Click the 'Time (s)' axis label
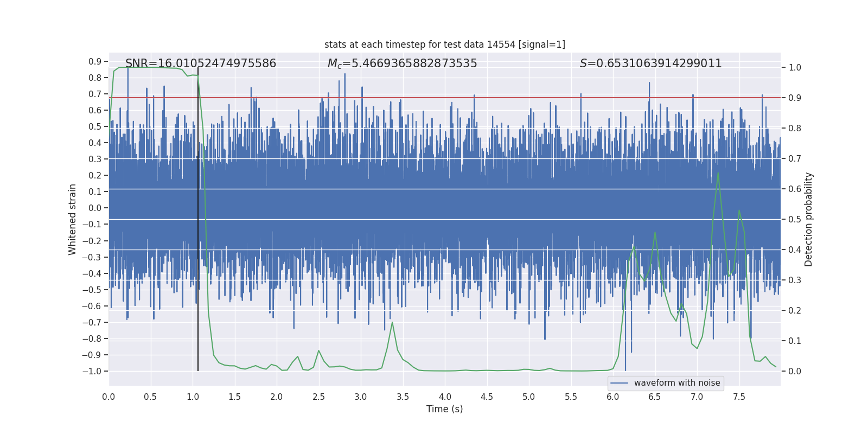868x434 pixels. 445,409
